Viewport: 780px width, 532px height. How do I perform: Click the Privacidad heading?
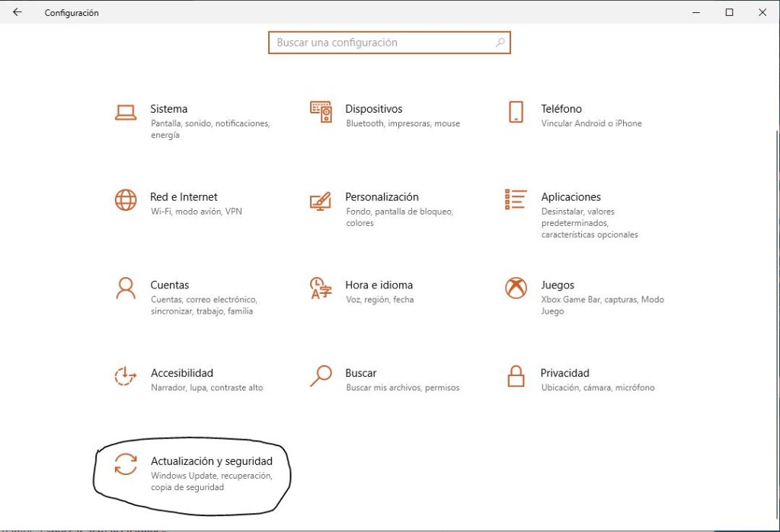[x=564, y=373]
